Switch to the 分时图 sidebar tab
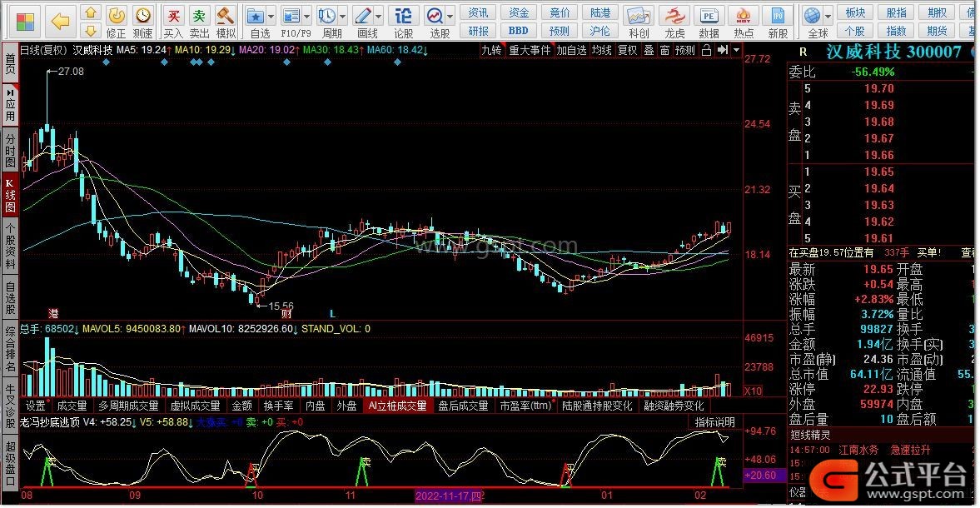980x508 pixels. tap(10, 150)
